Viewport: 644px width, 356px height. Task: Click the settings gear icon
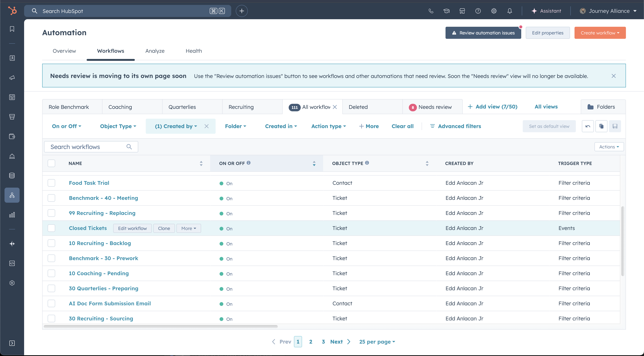pos(494,11)
